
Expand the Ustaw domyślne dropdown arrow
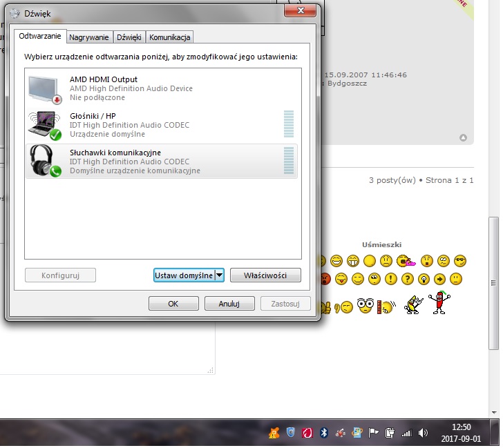point(220,275)
